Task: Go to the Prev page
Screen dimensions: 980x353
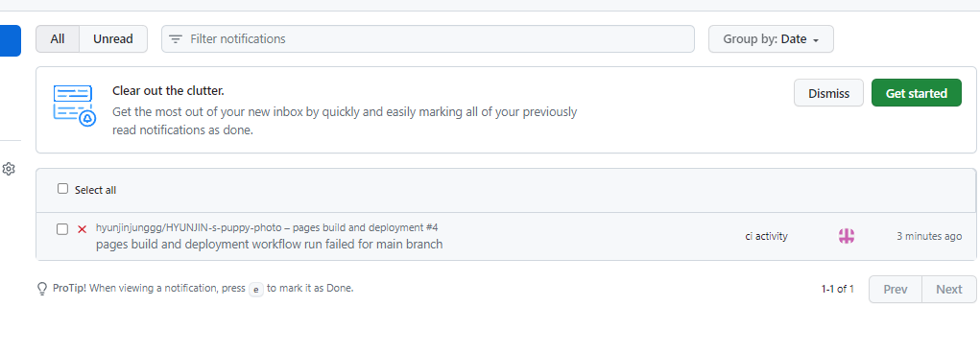Action: coord(895,290)
